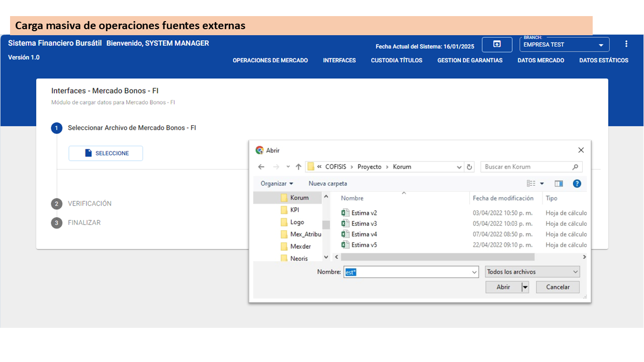
Task: Select the Mexder folder in tree
Action: pyautogui.click(x=300, y=246)
